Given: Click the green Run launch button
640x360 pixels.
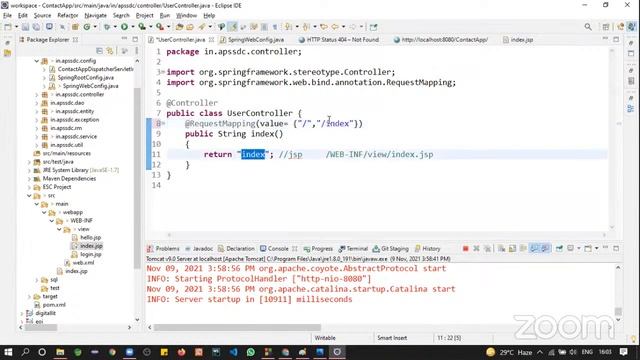Looking at the screenshot, I should (124, 27).
